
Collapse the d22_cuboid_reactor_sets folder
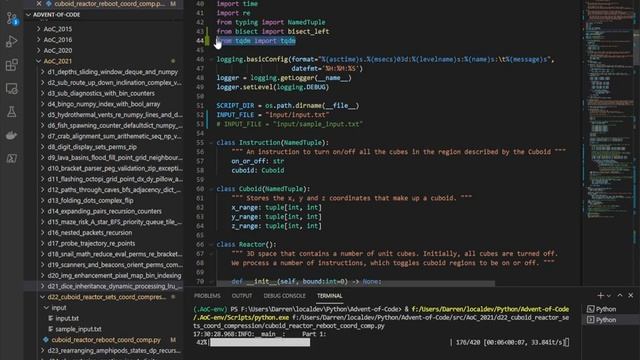42,297
